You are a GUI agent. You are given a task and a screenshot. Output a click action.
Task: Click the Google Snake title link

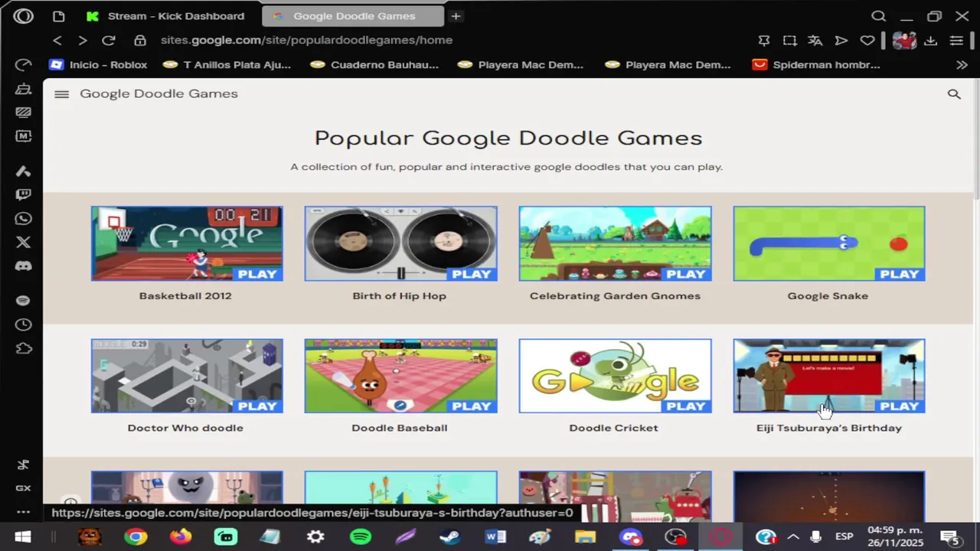pyautogui.click(x=828, y=296)
